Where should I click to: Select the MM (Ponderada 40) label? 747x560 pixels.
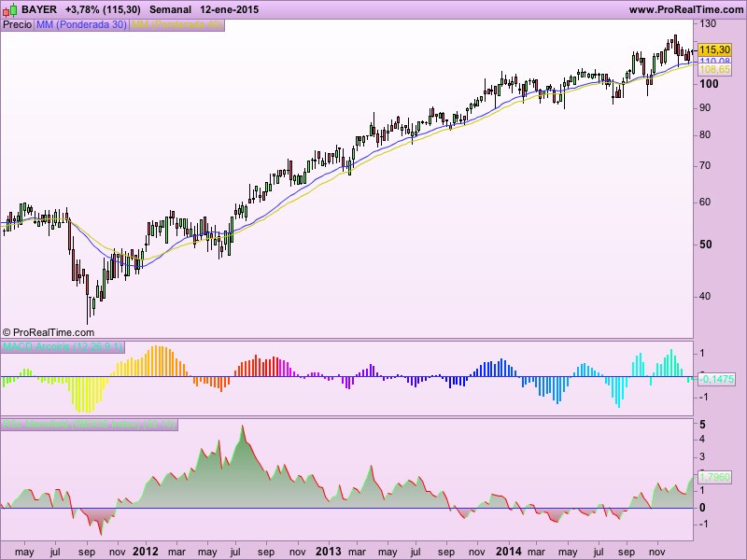pyautogui.click(x=176, y=25)
